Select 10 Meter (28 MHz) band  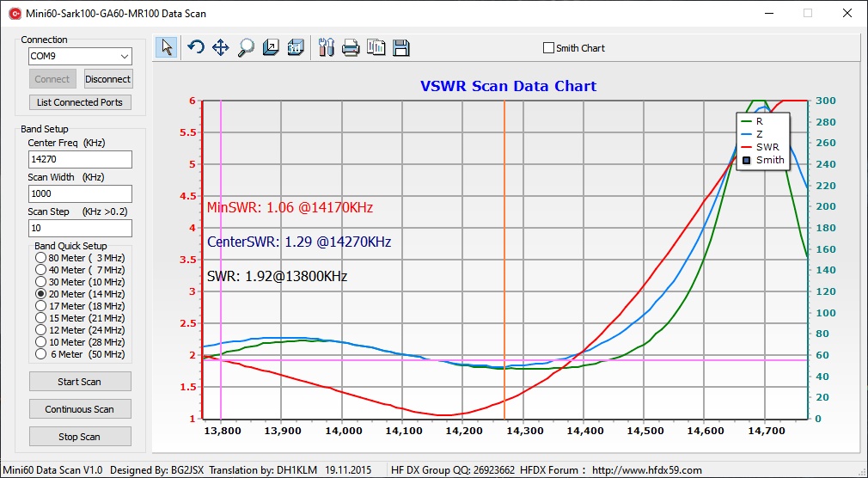(41, 342)
